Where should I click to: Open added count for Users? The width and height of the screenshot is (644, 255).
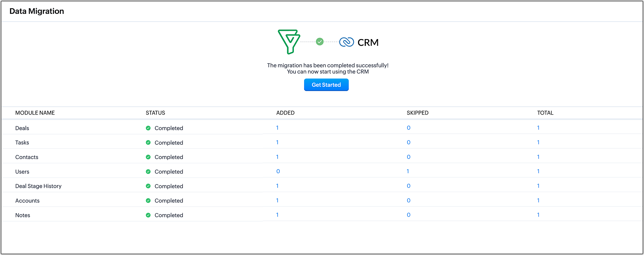(278, 172)
